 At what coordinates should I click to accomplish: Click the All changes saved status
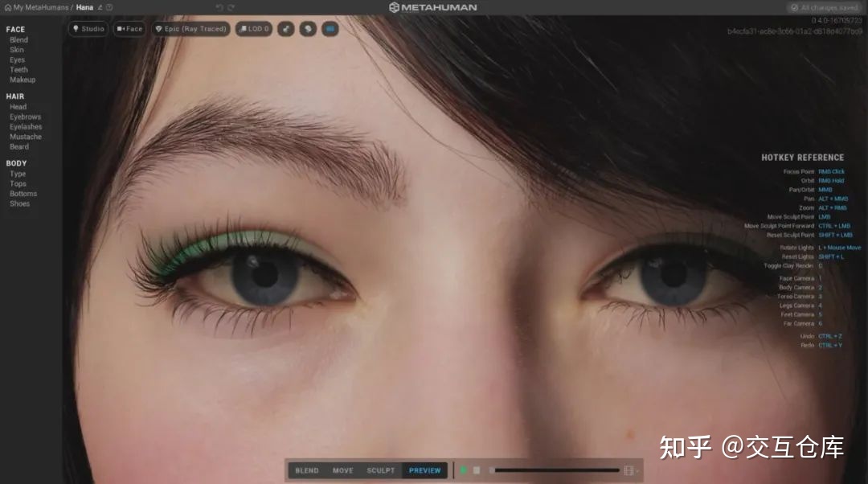pyautogui.click(x=825, y=8)
